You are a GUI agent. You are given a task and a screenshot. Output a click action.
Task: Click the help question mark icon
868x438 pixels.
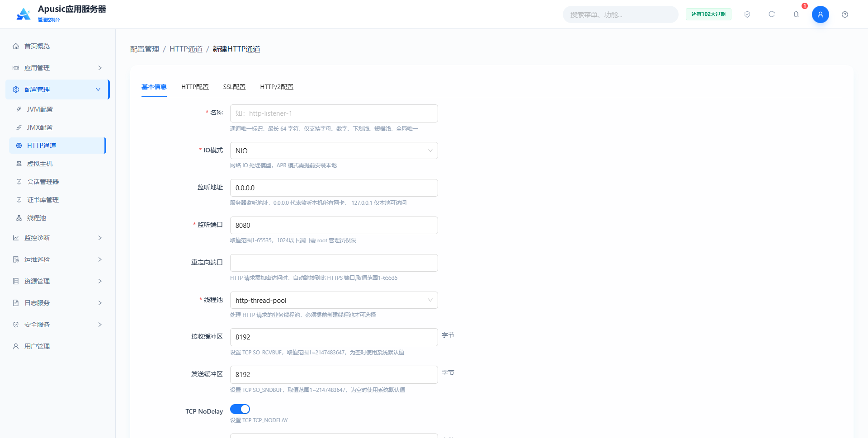(844, 14)
